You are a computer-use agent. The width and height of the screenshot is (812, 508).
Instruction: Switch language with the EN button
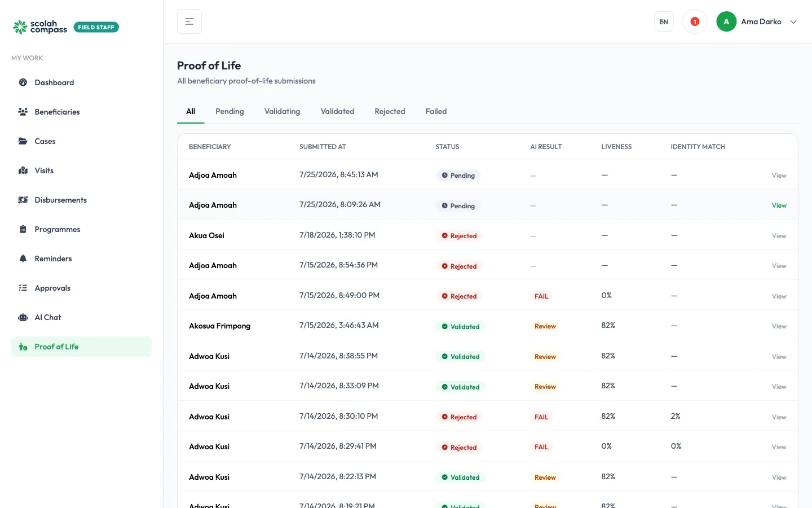664,21
